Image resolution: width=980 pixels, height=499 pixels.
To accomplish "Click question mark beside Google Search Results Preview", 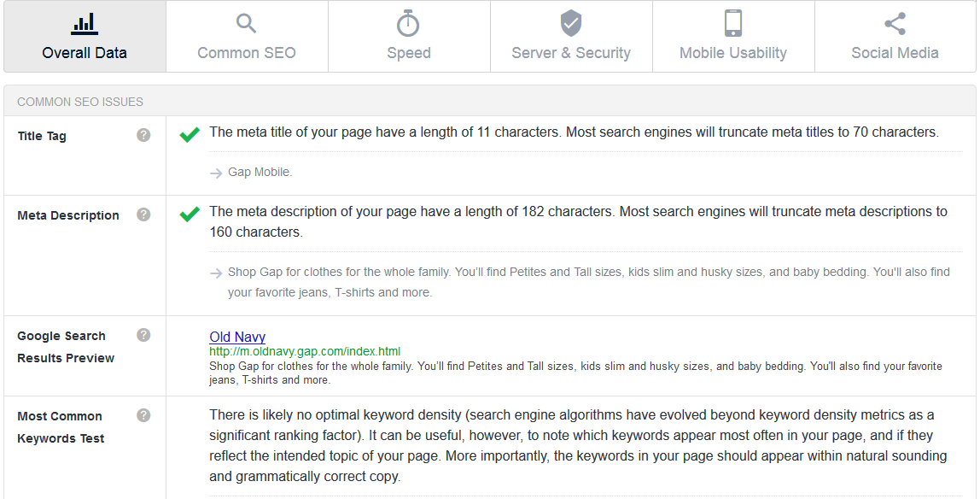I will [x=143, y=335].
